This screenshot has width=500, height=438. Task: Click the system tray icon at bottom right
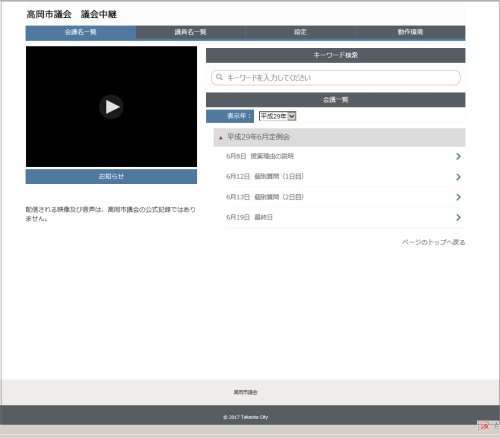pyautogui.click(x=485, y=426)
